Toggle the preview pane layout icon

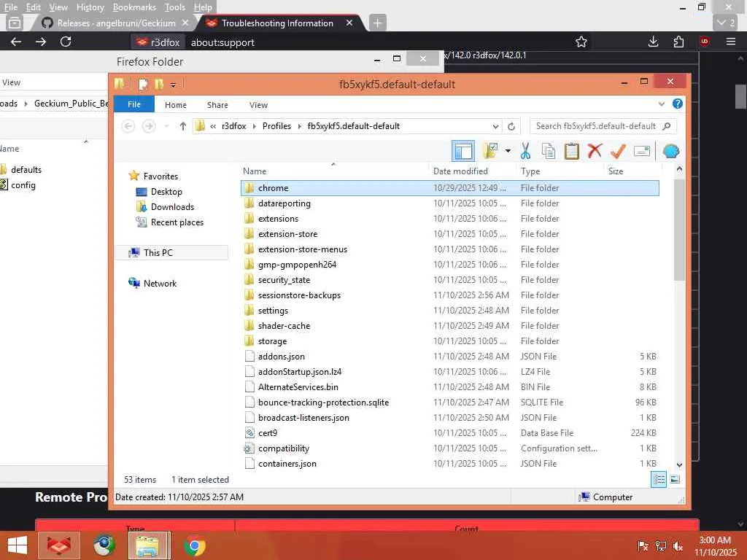[463, 151]
